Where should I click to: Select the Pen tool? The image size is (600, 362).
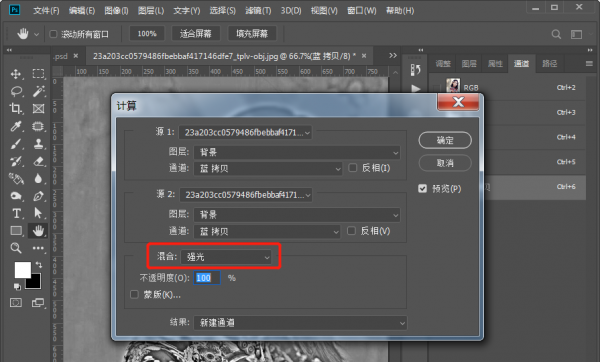[38, 196]
